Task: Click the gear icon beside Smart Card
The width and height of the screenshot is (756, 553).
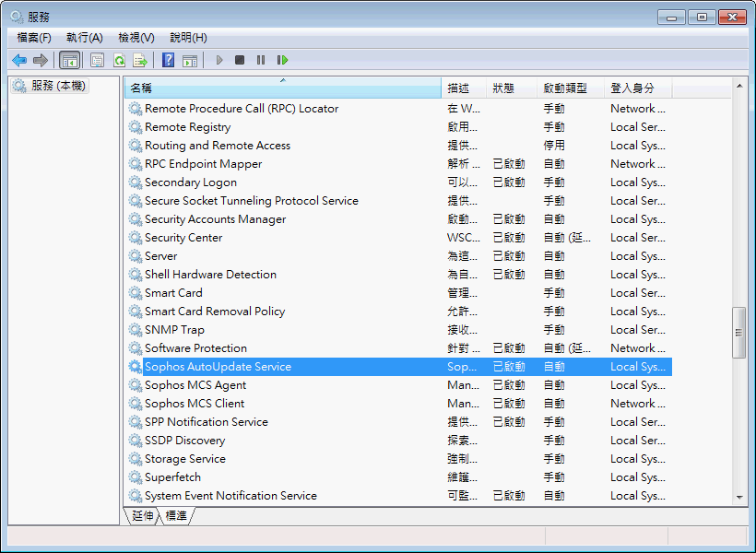Action: point(135,293)
